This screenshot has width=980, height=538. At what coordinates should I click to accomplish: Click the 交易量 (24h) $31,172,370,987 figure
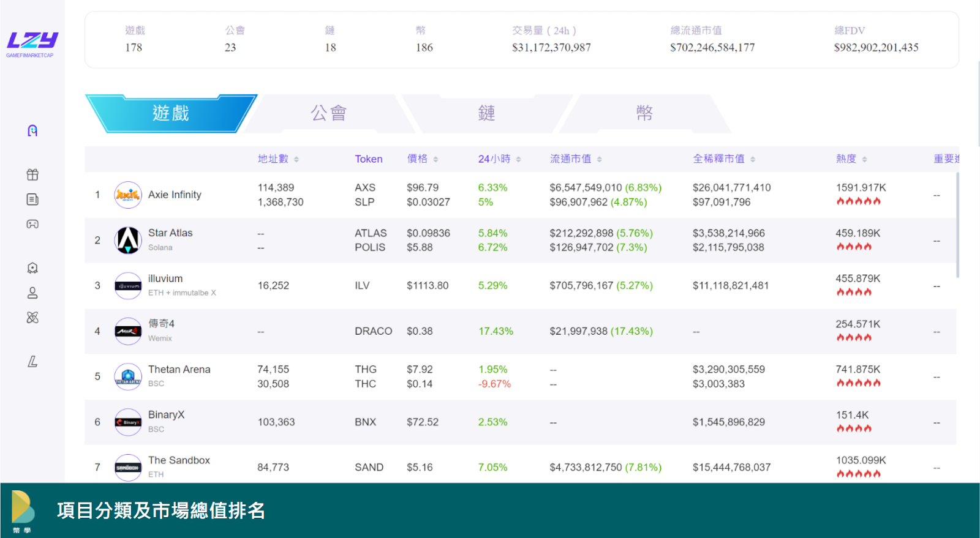551,48
